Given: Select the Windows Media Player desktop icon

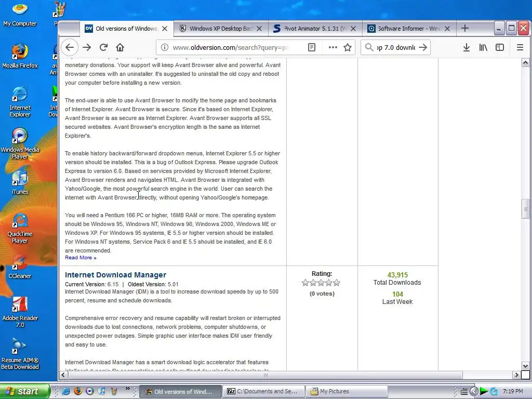Looking at the screenshot, I should pos(20,143).
